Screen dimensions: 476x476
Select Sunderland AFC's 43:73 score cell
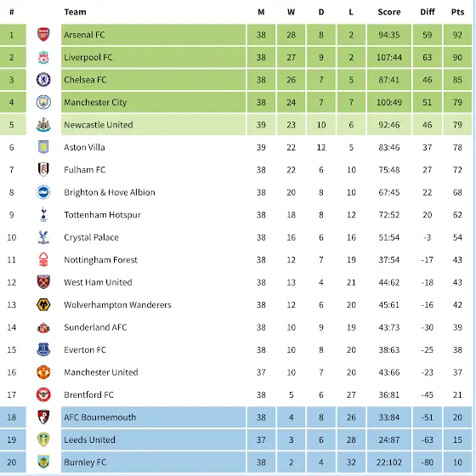(389, 327)
